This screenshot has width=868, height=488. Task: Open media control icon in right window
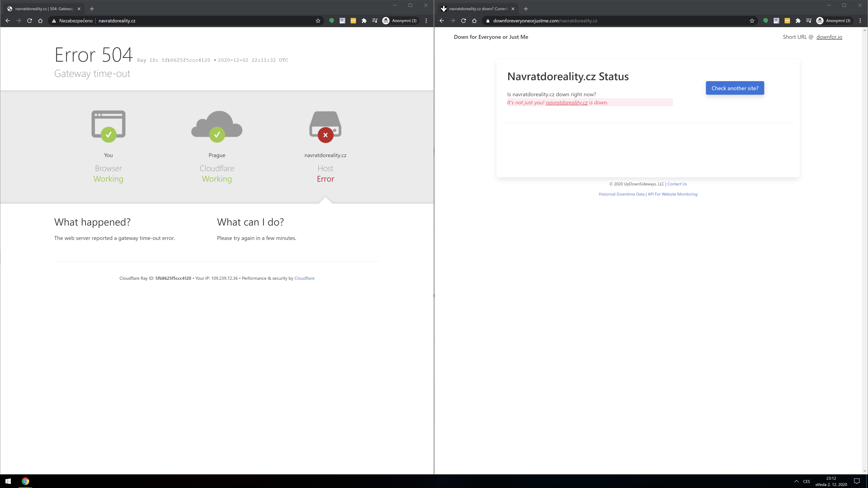809,21
